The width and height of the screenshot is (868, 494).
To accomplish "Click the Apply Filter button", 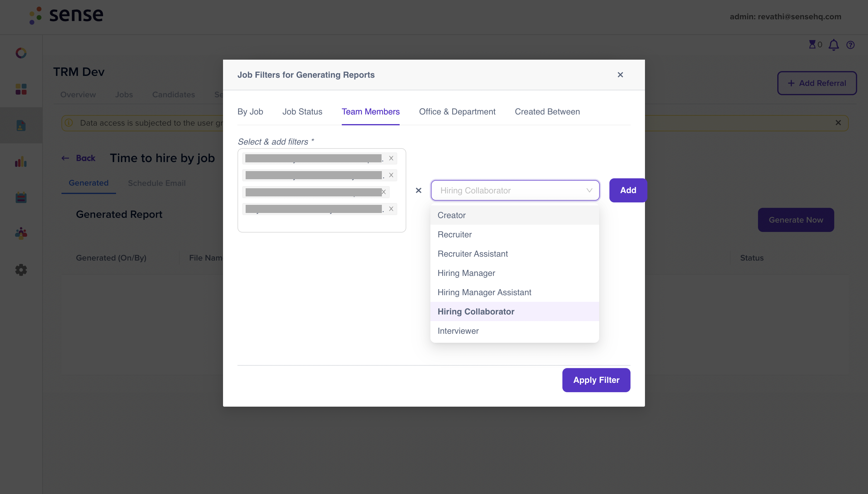I will point(596,380).
